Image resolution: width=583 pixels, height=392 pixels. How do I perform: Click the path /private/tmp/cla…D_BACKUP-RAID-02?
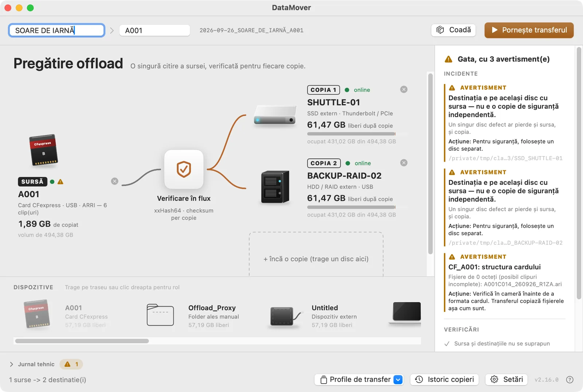(x=505, y=243)
